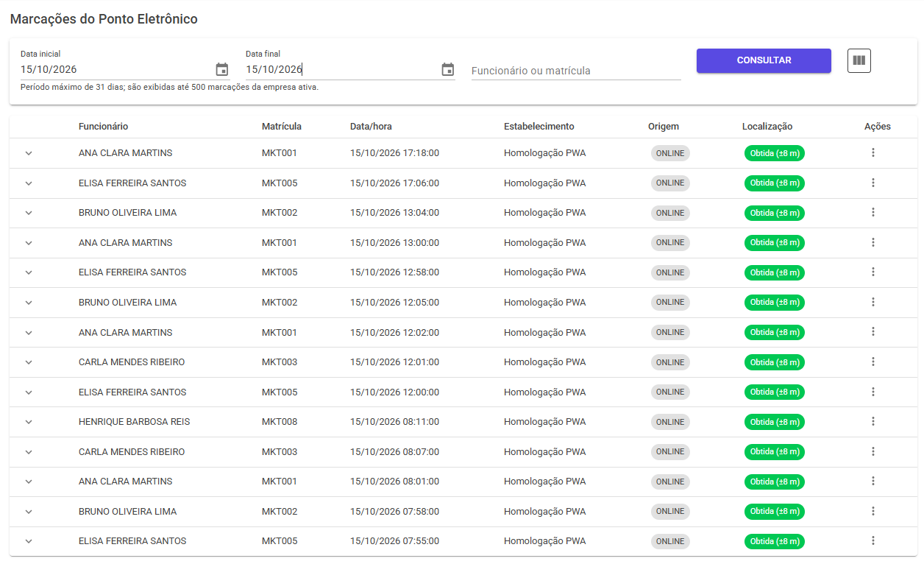
Task: Open actions menu for the 12:00:00 marking
Action: coord(873,392)
